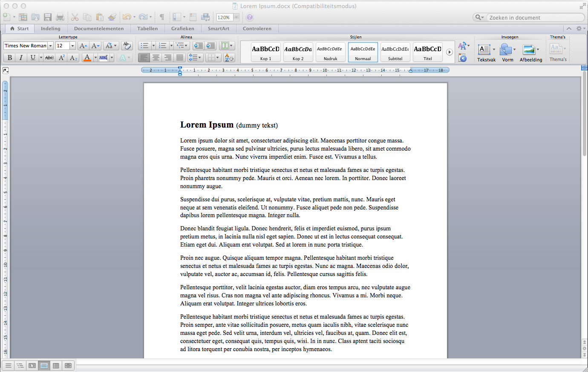Screen dimensions: 588x372
Task: Toggle Underline formatting
Action: point(33,58)
